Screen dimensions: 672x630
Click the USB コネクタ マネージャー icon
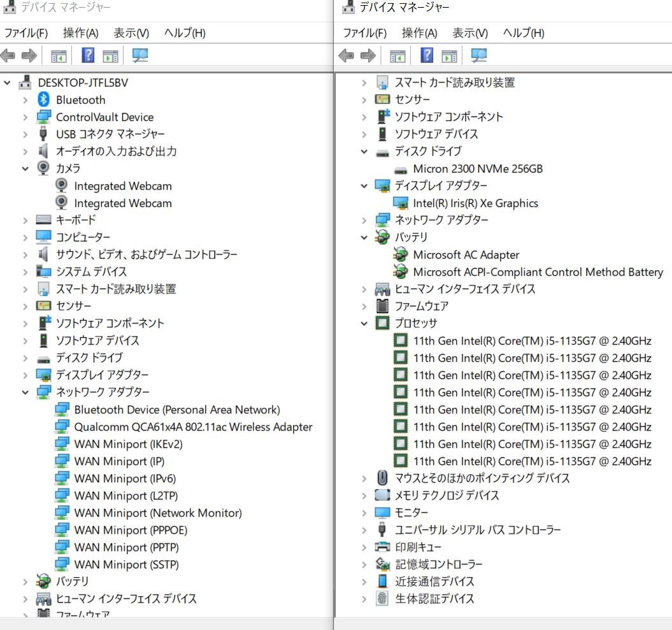click(x=43, y=134)
